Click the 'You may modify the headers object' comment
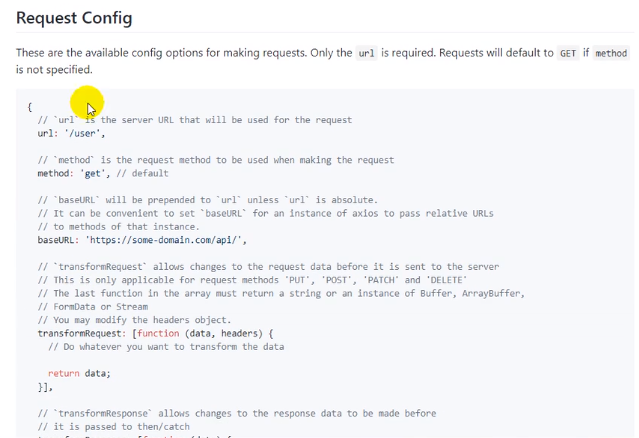 134,320
